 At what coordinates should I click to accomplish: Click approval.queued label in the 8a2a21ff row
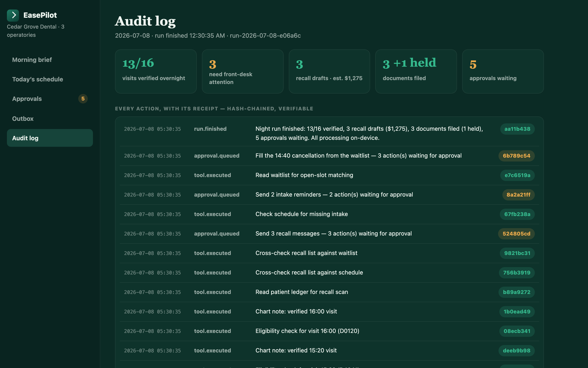click(216, 194)
